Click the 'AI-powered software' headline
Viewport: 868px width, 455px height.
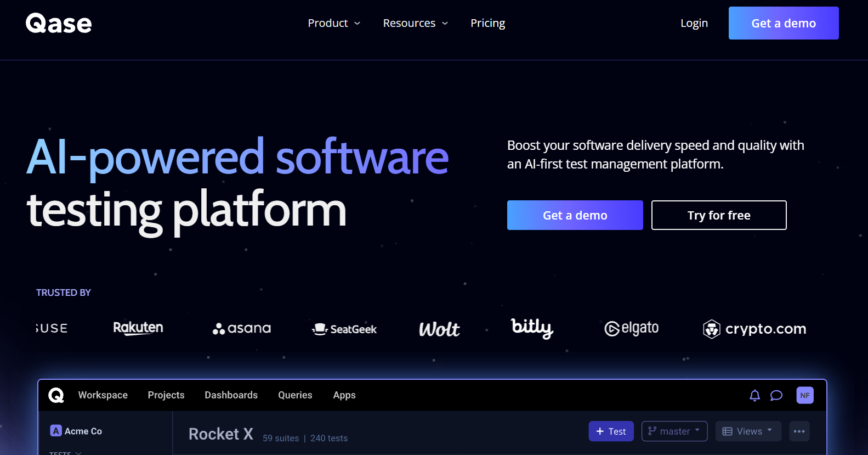[238, 158]
